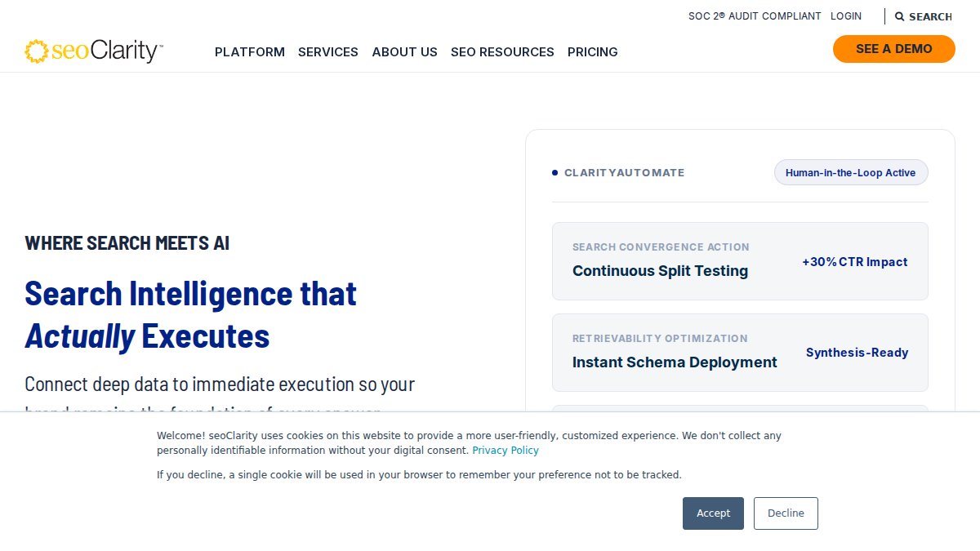Open the About Us menu
The image size is (980, 551).
[405, 52]
